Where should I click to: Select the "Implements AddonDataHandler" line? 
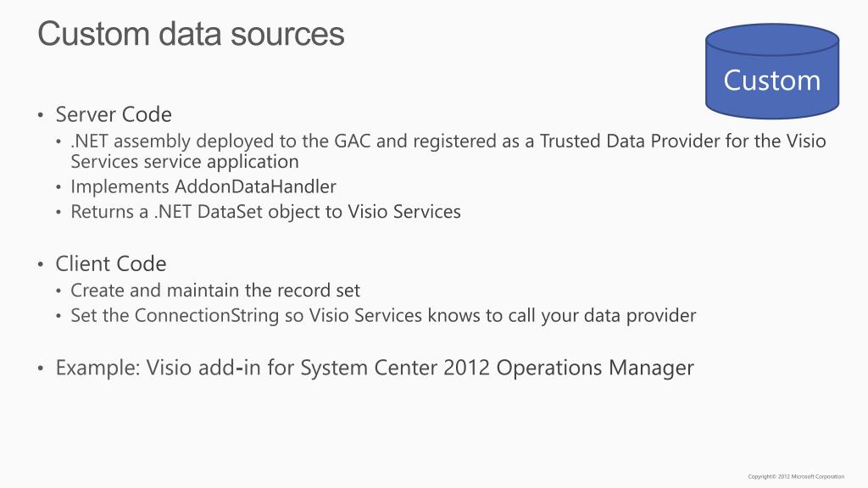tap(203, 186)
